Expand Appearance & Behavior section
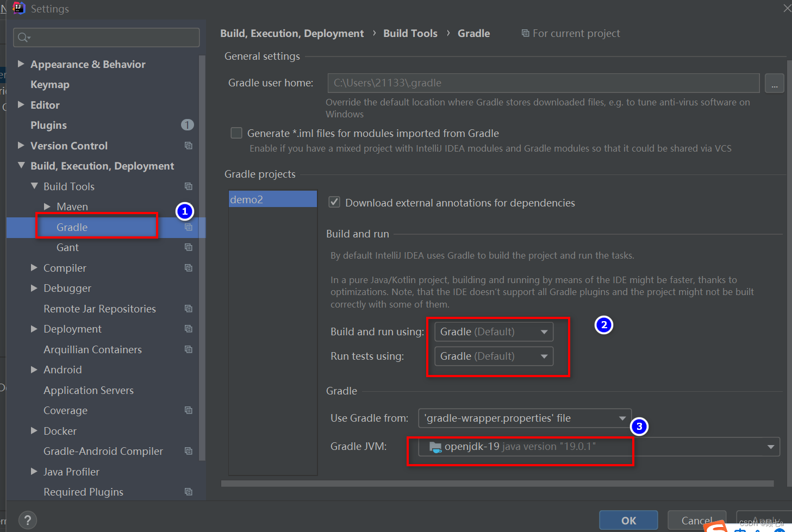Image resolution: width=792 pixels, height=532 pixels. coord(21,64)
